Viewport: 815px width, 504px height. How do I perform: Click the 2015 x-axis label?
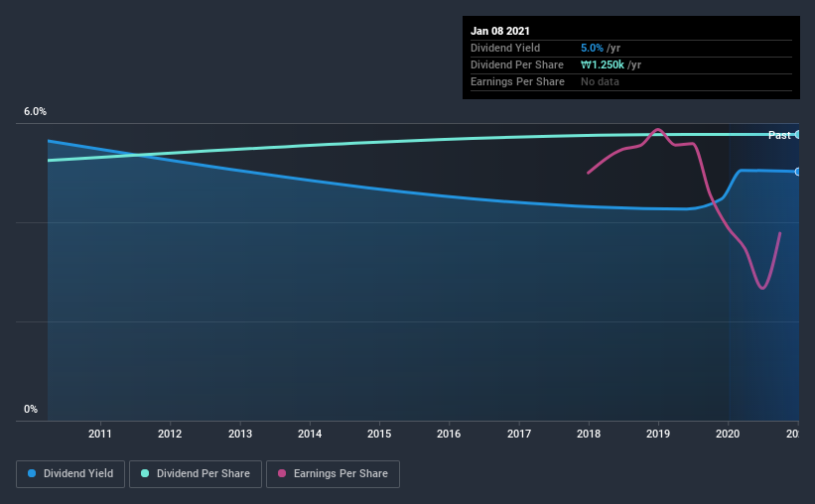coord(379,434)
